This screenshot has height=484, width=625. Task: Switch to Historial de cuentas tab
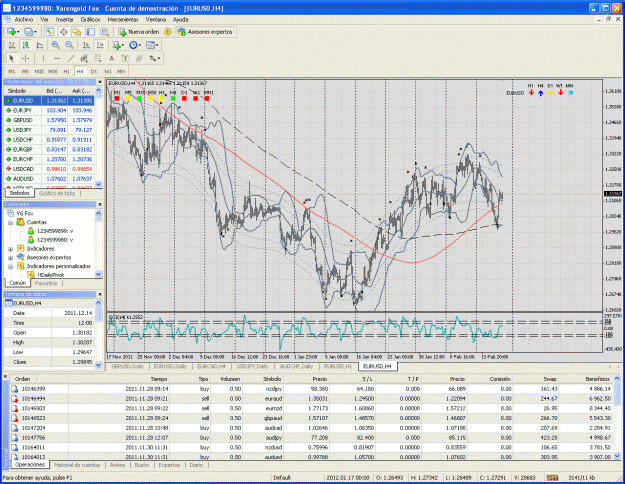77,465
